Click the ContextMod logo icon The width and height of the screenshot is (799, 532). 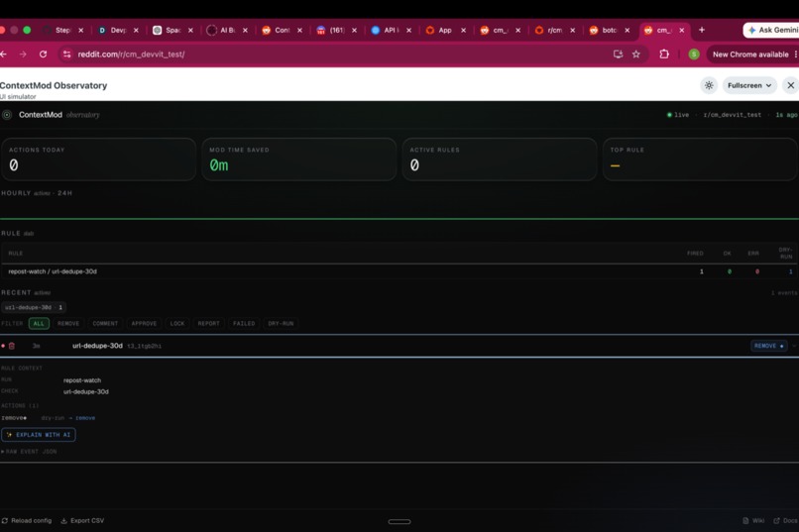pos(7,115)
